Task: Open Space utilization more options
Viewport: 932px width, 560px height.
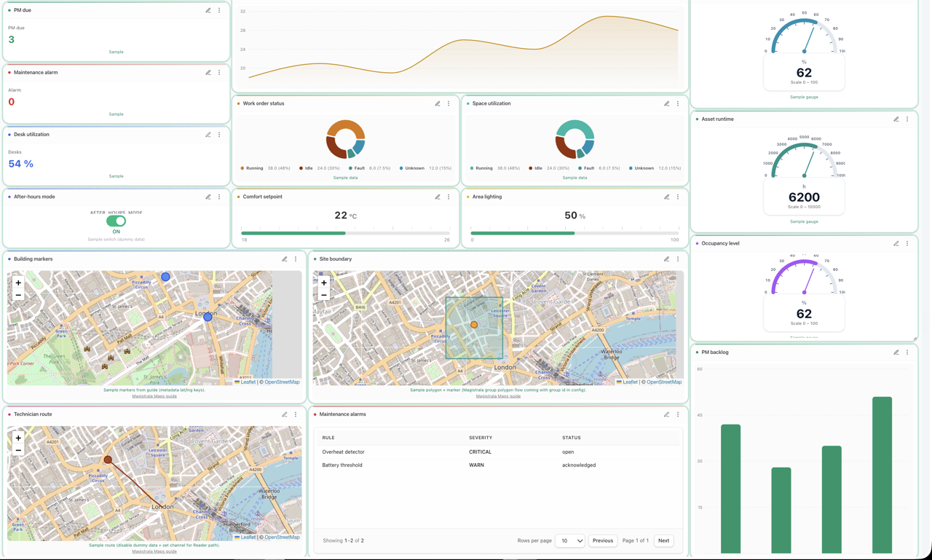Action: pyautogui.click(x=678, y=103)
